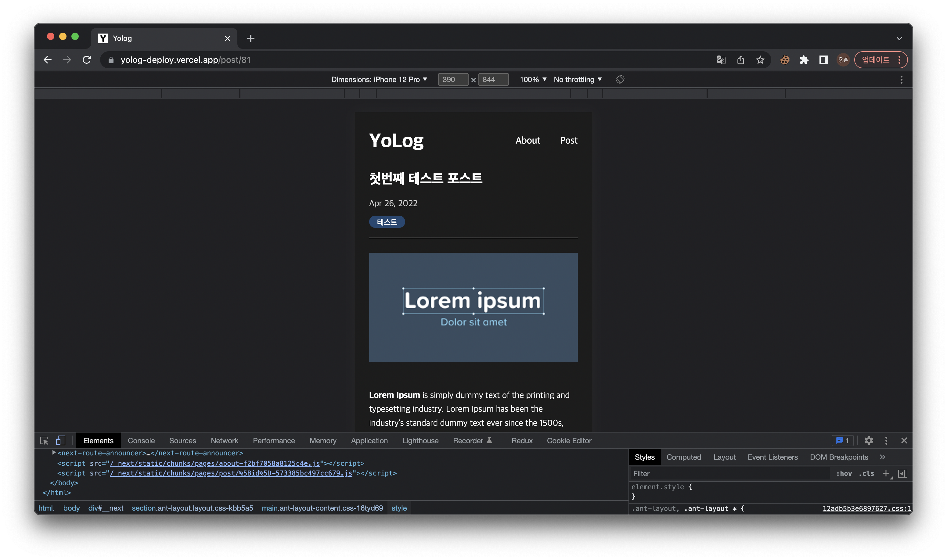
Task: Close the DevTools panel
Action: [x=904, y=440]
